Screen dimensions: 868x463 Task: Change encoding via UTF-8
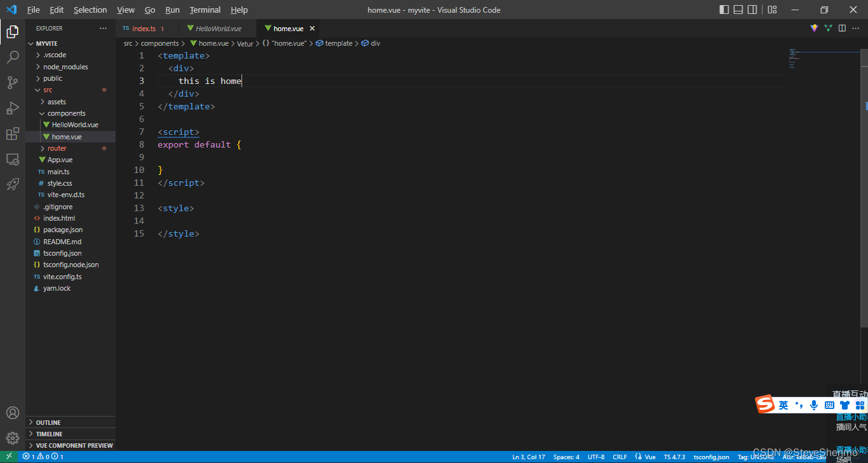[x=596, y=457]
